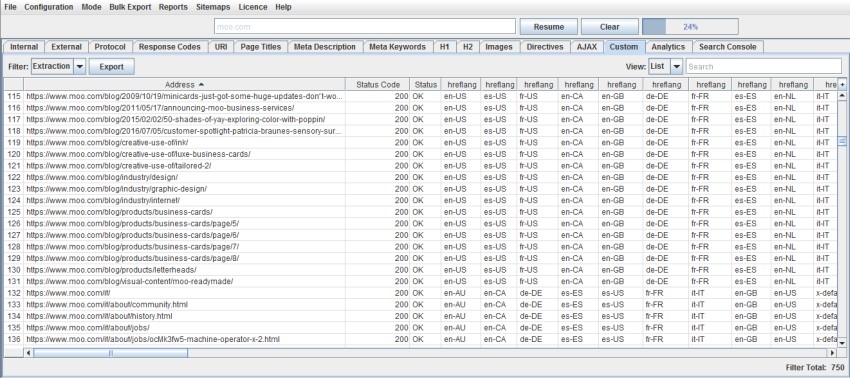
Task: Sort by the Address column header
Action: pos(184,85)
